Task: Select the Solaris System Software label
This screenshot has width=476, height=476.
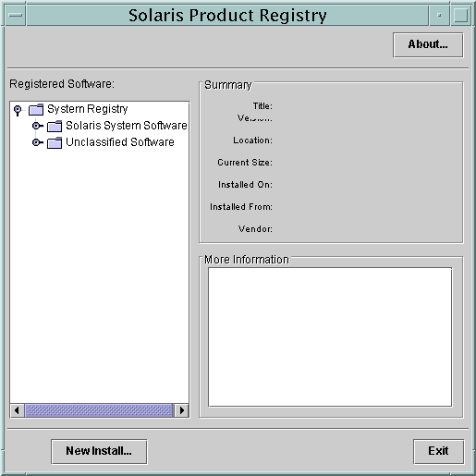Action: 127,126
